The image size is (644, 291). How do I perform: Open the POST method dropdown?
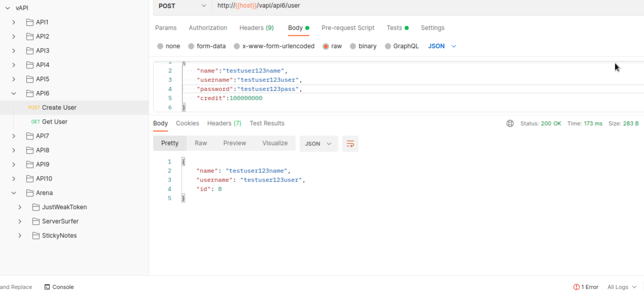[182, 6]
